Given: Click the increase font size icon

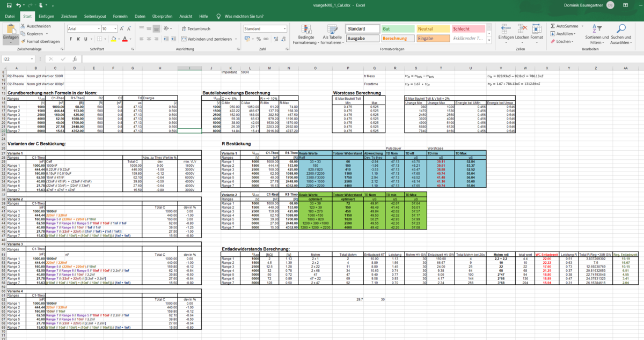Looking at the screenshot, I should (x=122, y=28).
